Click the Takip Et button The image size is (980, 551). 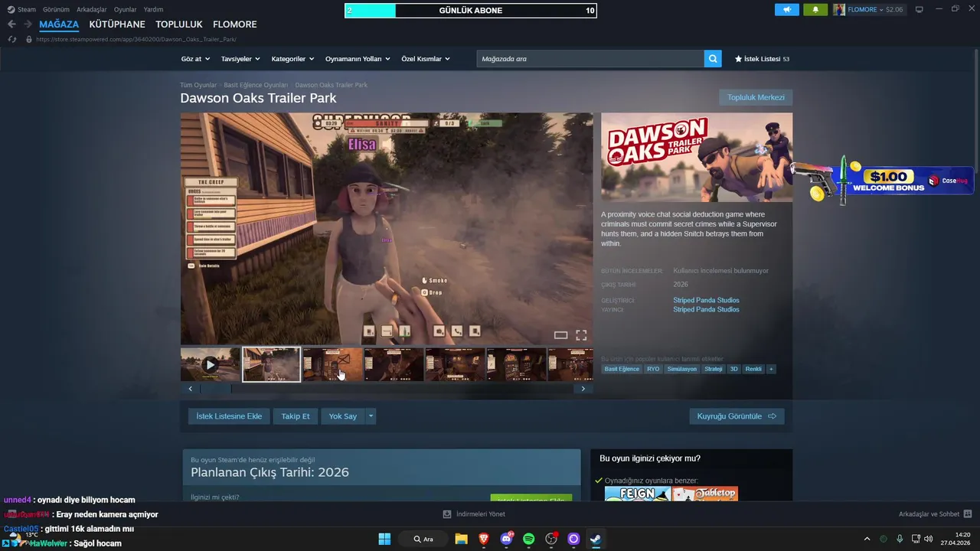click(x=296, y=416)
